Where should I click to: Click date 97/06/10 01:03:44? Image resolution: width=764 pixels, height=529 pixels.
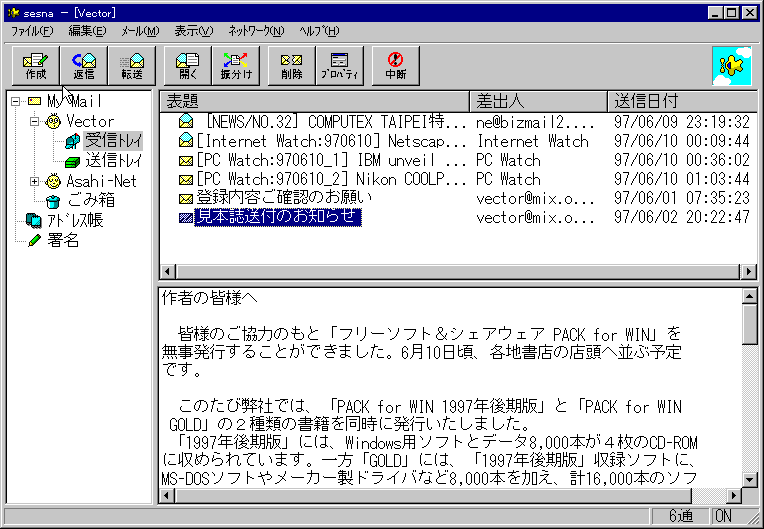click(681, 179)
